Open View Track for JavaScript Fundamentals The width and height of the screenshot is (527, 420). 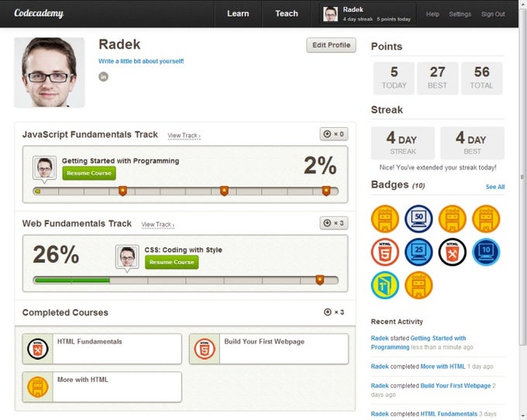click(x=184, y=136)
